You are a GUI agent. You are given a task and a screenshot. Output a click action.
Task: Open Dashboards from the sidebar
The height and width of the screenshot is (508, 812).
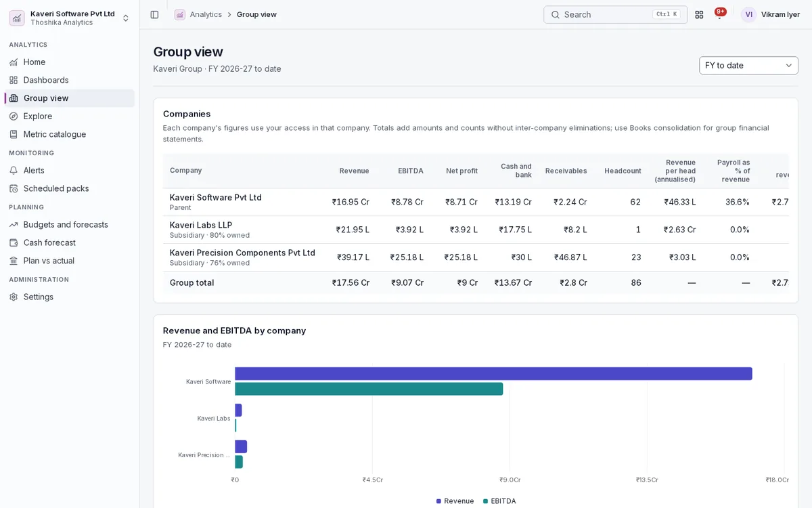70,80
